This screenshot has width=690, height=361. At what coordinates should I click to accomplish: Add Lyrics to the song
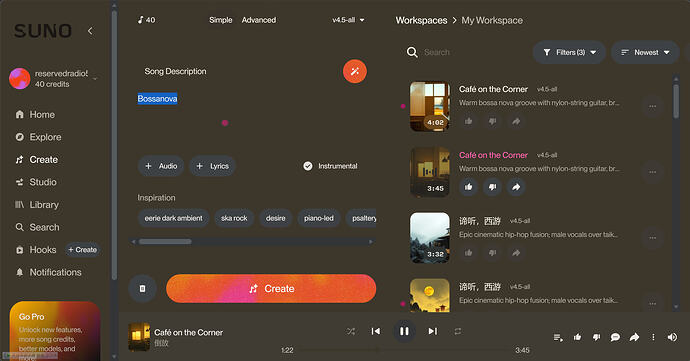tap(213, 166)
